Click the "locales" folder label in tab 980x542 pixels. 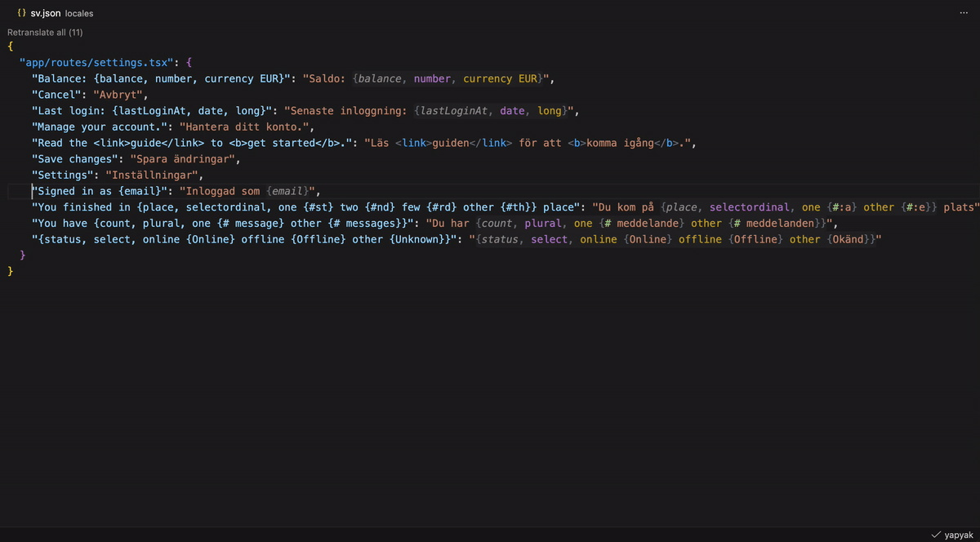pyautogui.click(x=80, y=15)
